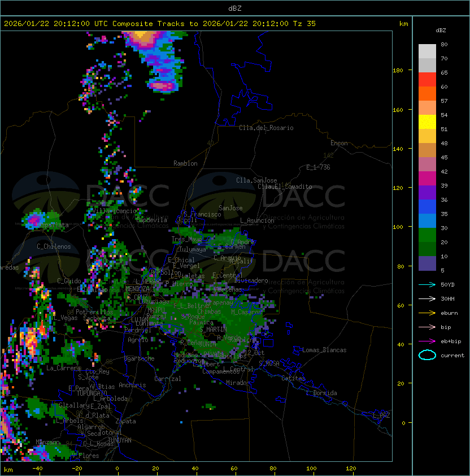Click the cyan 50YD track arrow in legend
Screen dimensions: 470x476
pos(427,284)
